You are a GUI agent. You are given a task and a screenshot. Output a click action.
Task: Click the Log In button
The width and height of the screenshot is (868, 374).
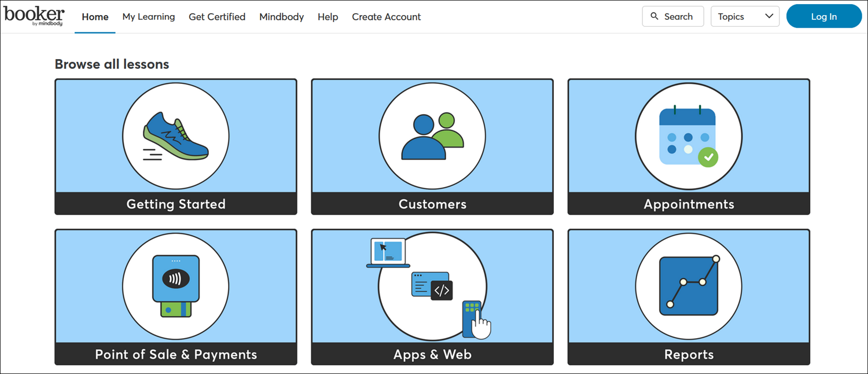coord(824,16)
